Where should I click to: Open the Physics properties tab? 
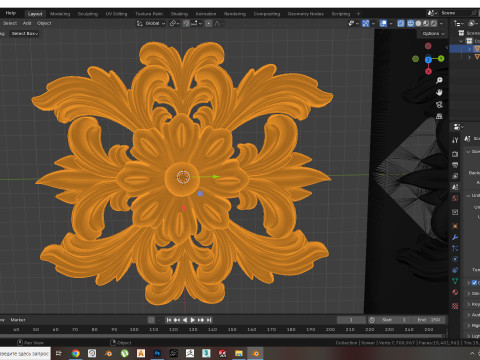[455, 259]
